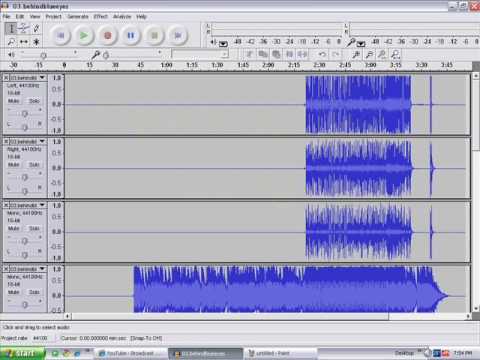
Task: Click the Windows Start button
Action: [23, 353]
